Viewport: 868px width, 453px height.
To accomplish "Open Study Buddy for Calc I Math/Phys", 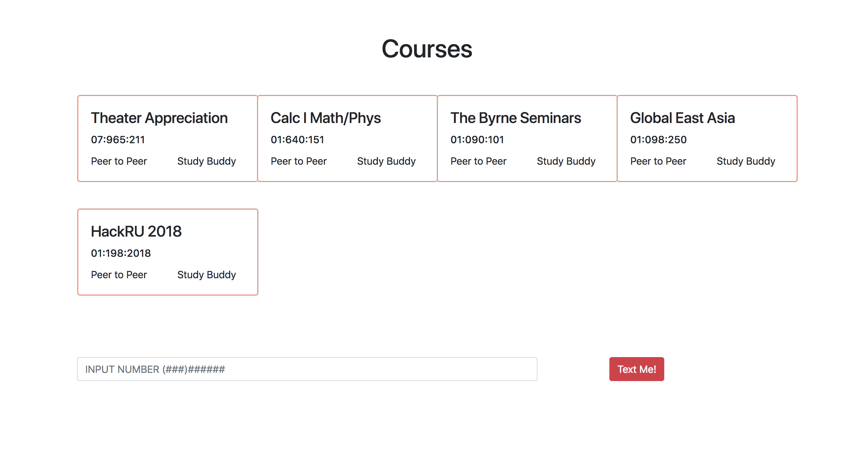I will tap(386, 161).
